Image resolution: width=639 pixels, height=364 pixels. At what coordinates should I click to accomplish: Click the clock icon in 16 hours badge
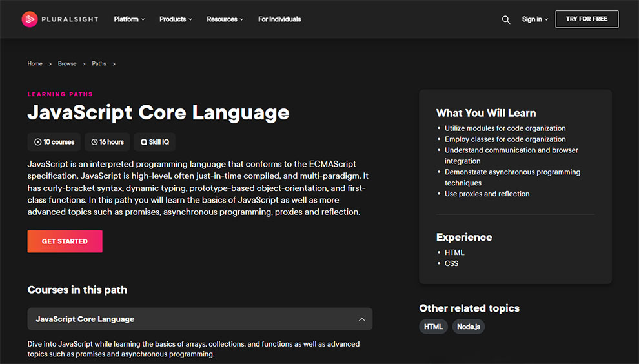click(x=94, y=142)
